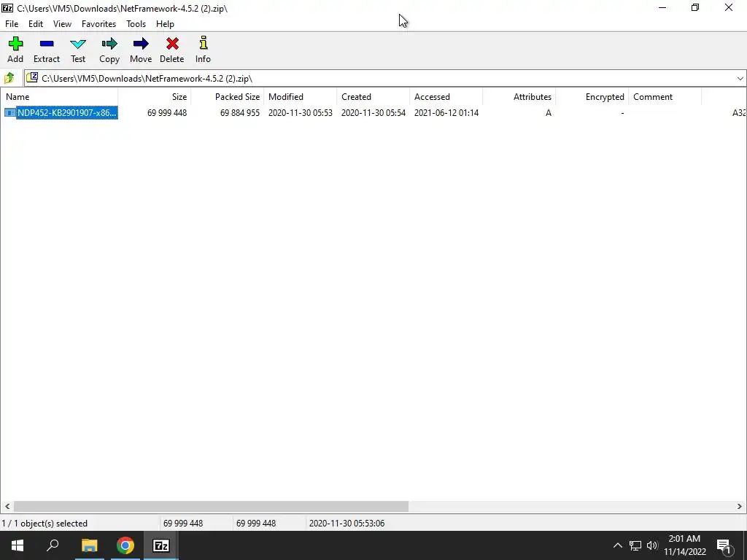Sort by the Created column
Viewport: 747px width, 560px height.
pyautogui.click(x=373, y=97)
